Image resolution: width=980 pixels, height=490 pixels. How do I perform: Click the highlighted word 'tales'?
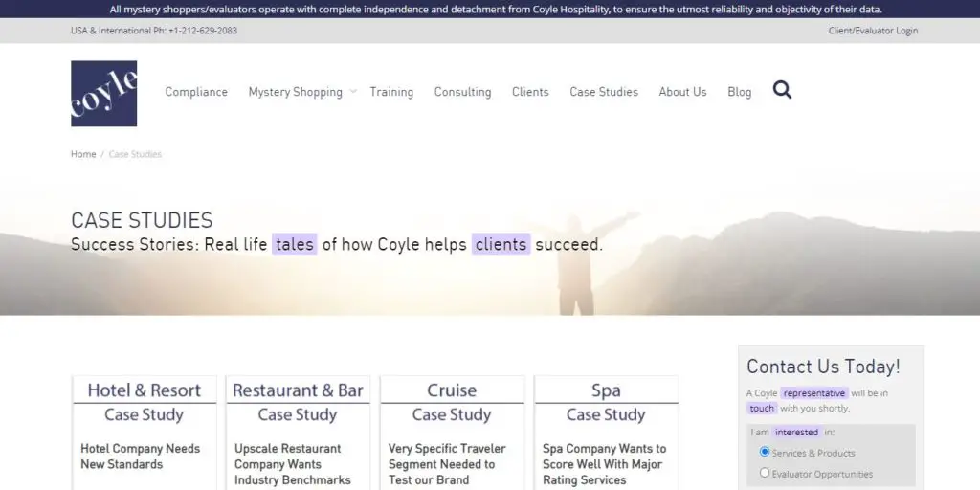click(295, 244)
